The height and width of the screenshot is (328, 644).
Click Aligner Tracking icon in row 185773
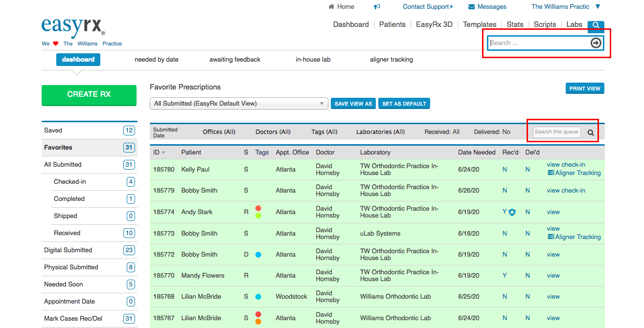pyautogui.click(x=551, y=237)
